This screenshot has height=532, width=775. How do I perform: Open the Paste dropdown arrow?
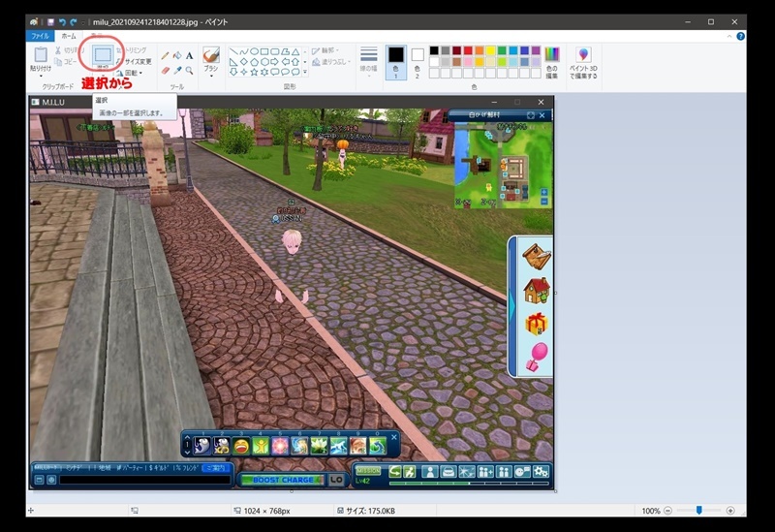[x=41, y=76]
